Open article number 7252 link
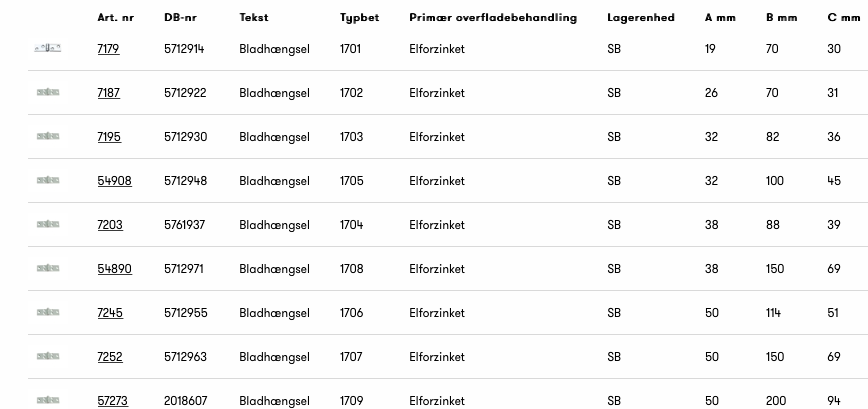868x409 pixels. 110,357
